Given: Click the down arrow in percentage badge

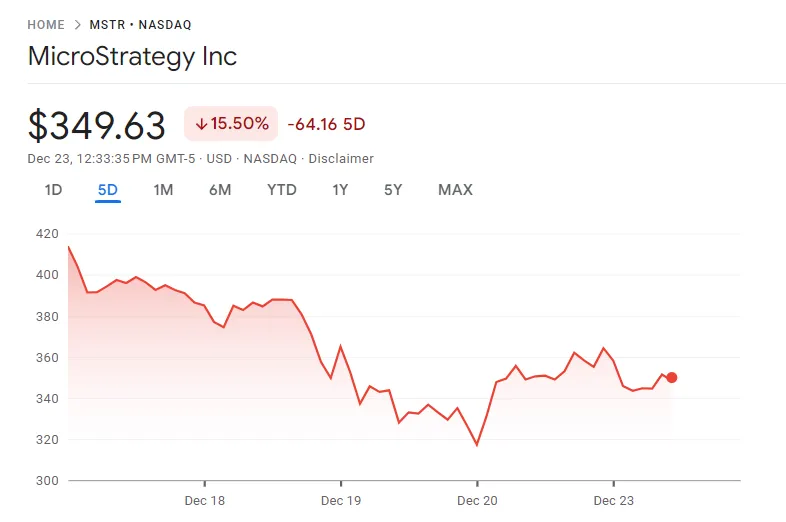Looking at the screenshot, I should coord(201,124).
